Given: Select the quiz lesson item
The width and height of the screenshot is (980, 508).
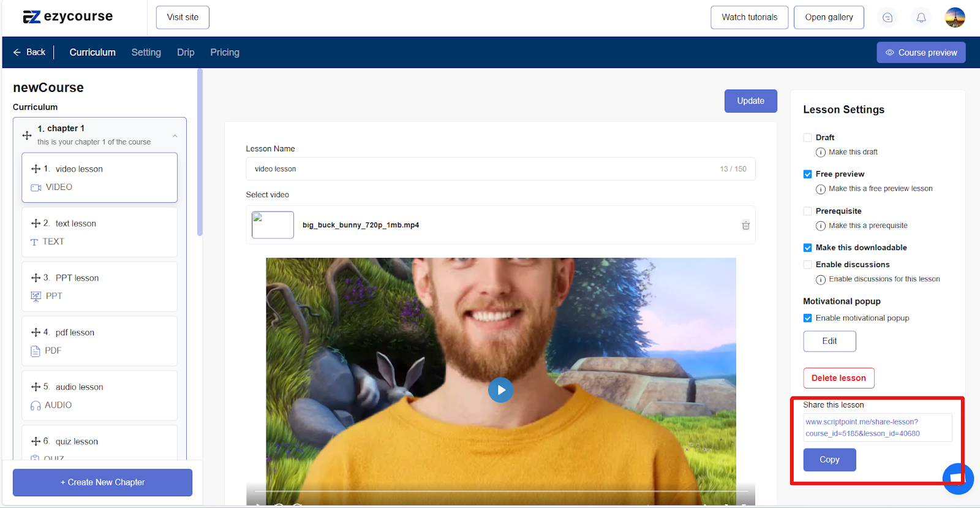Looking at the screenshot, I should click(x=100, y=442).
